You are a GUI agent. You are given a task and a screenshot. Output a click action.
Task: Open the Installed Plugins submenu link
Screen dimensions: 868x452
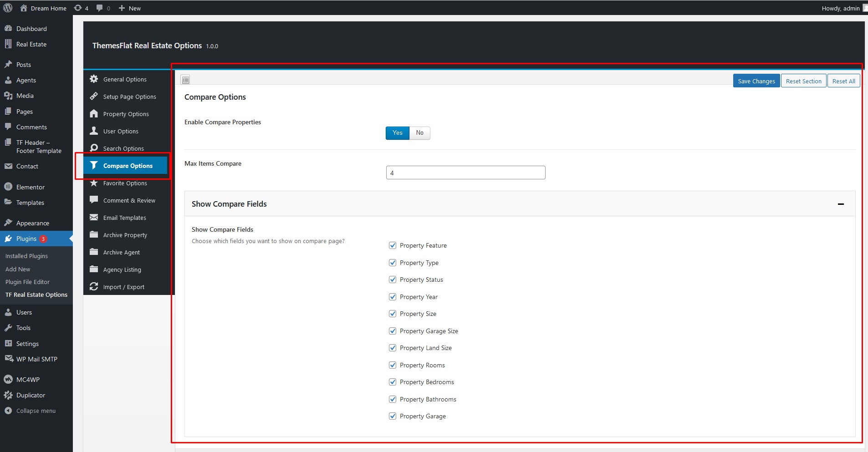tap(26, 256)
